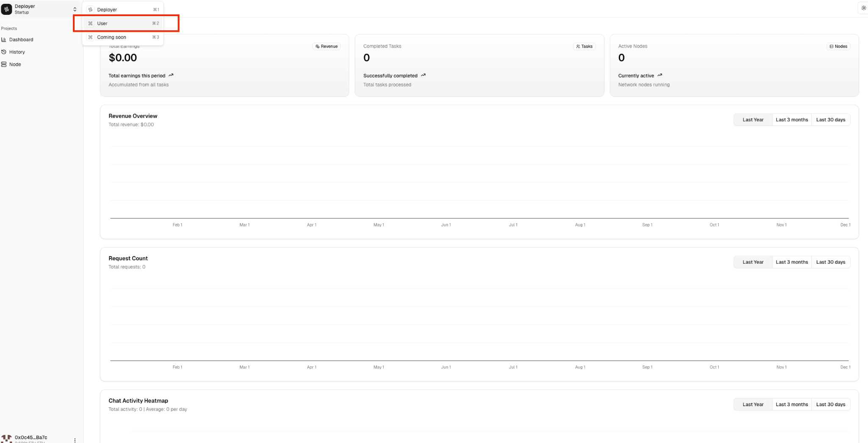The height and width of the screenshot is (443, 868).
Task: Click the User menu entry icon
Action: (x=90, y=23)
